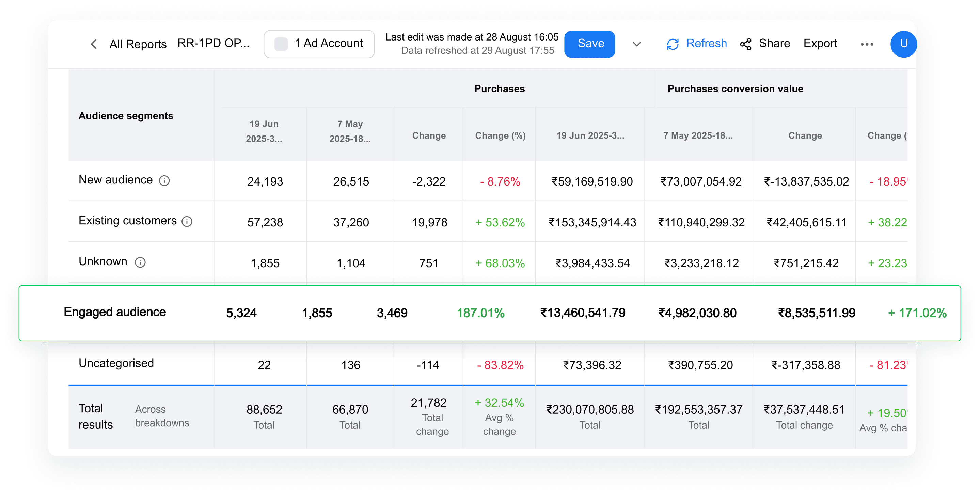Click the Save button

[590, 44]
